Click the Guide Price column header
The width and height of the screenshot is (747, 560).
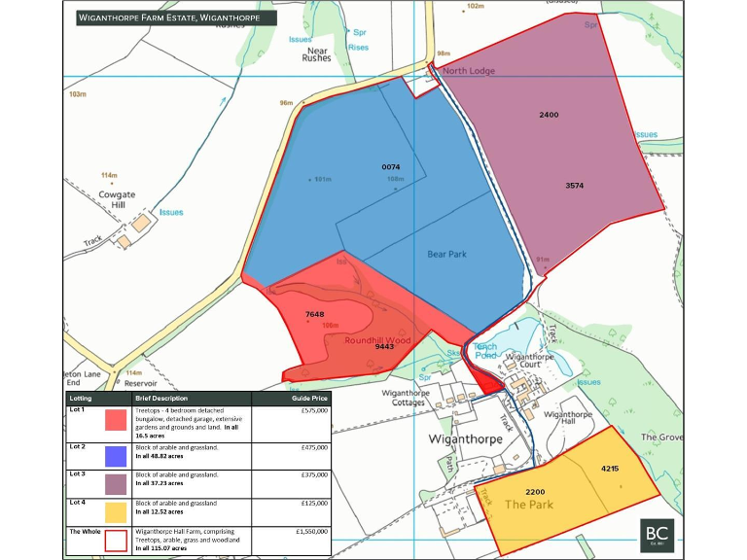309,399
